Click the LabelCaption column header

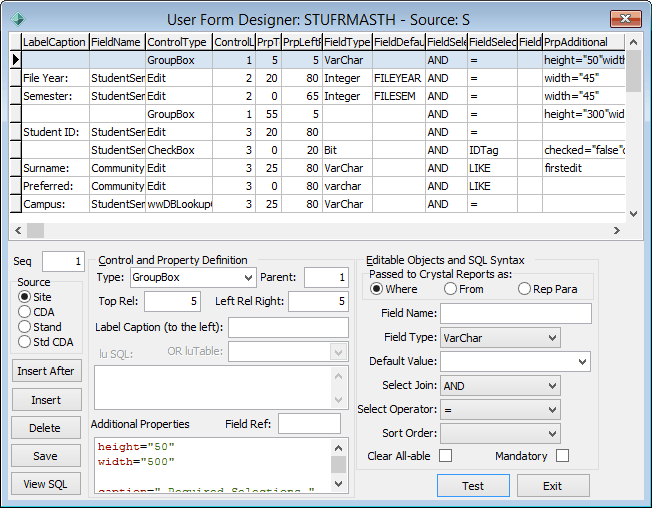(x=55, y=42)
